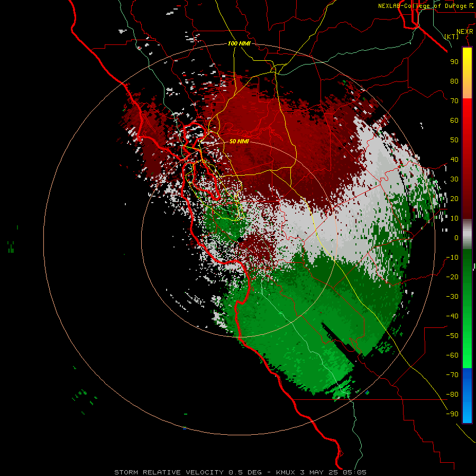Viewport: 476px width, 476px height.
Task: Click the 50 NMI range ring label
Action: pos(239,141)
